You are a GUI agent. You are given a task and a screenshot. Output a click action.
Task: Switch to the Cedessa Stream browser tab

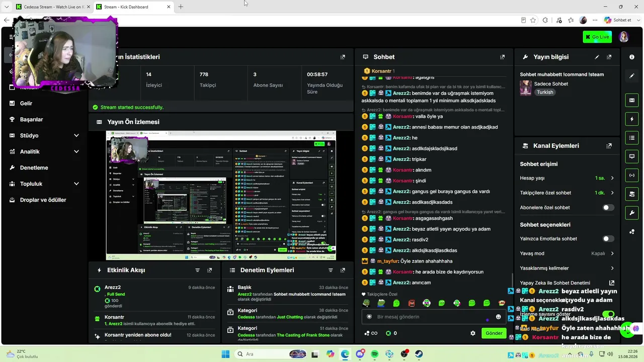coord(52,7)
